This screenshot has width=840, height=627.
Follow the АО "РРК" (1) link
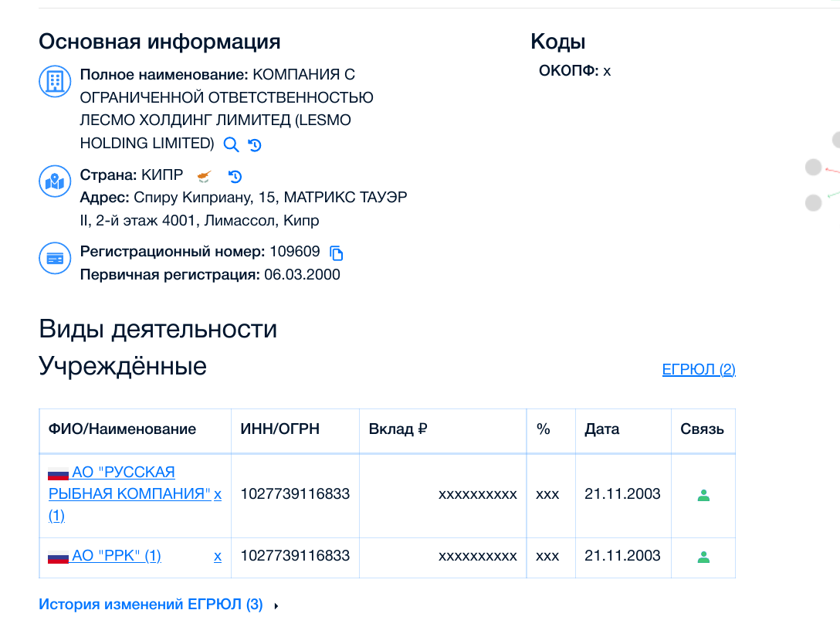(116, 556)
